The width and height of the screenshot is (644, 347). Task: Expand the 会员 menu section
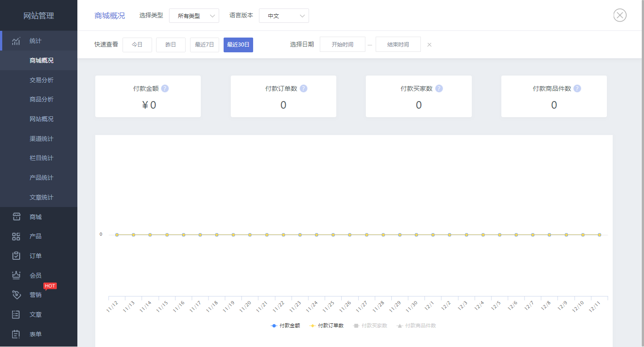click(x=38, y=275)
